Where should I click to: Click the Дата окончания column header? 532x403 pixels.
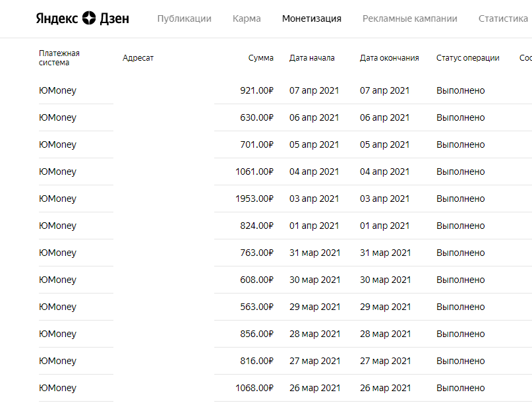point(389,58)
